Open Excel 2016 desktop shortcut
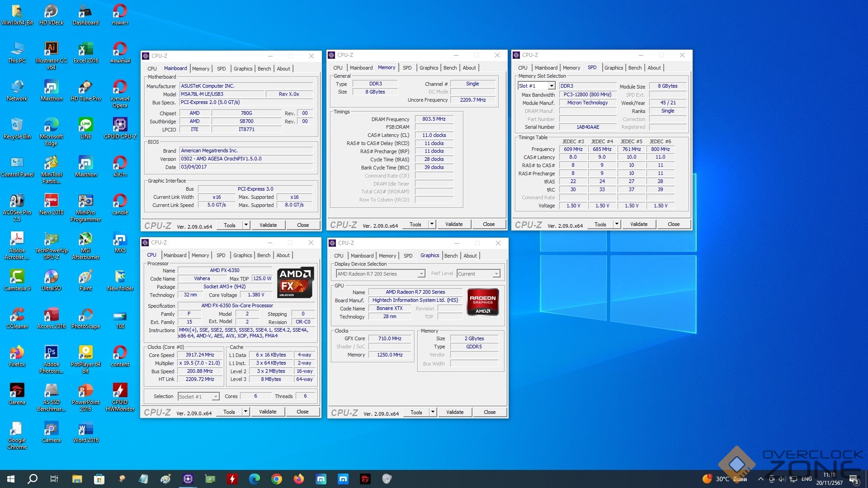868x488 pixels. point(85,52)
